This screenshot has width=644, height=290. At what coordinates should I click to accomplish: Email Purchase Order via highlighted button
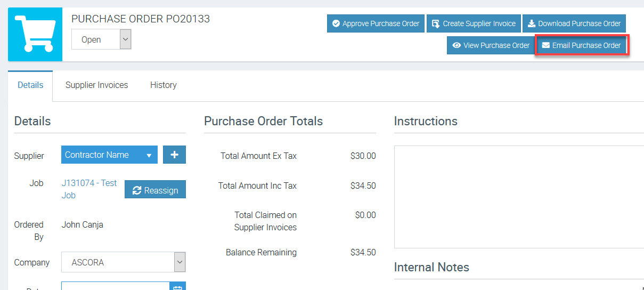[x=582, y=45]
